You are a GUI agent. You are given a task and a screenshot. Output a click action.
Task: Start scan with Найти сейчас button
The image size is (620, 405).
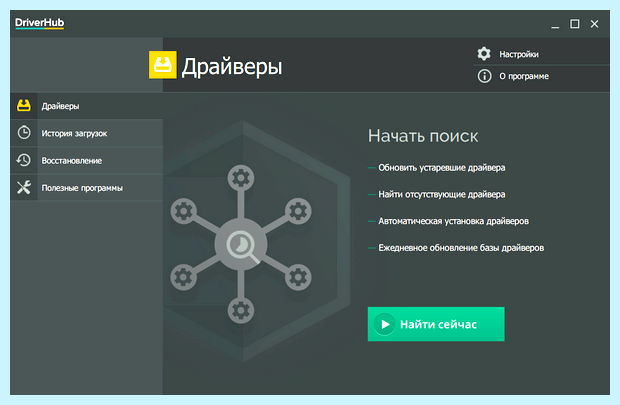point(436,324)
